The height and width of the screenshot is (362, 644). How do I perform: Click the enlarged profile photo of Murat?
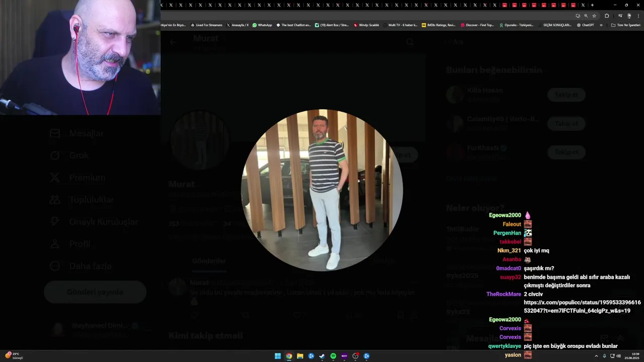point(322,190)
